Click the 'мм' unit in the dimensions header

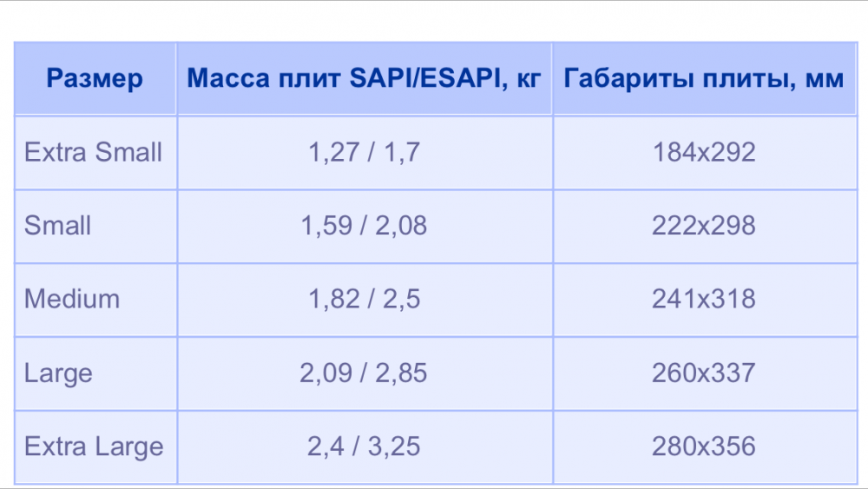824,80
